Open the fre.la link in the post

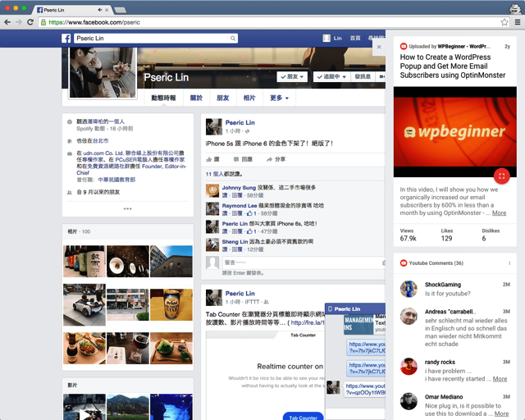pos(308,323)
